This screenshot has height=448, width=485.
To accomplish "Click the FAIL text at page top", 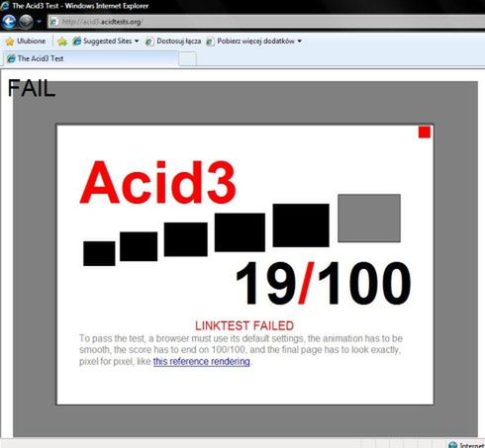I will coord(32,88).
